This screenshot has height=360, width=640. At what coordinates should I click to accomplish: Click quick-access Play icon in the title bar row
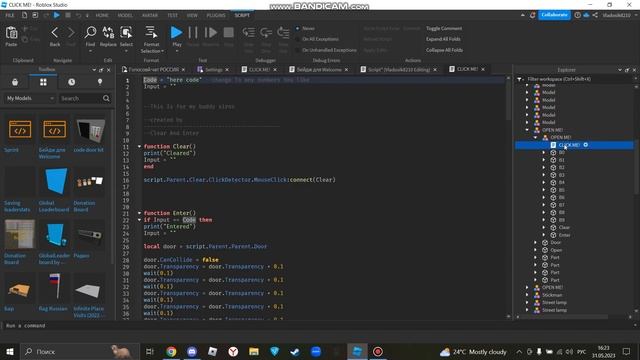pos(57,15)
